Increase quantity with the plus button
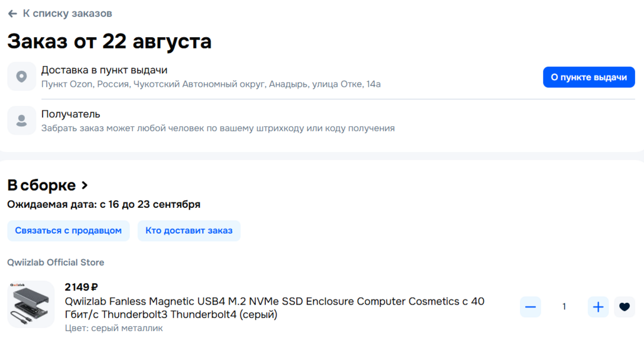The width and height of the screenshot is (644, 340). 598,307
